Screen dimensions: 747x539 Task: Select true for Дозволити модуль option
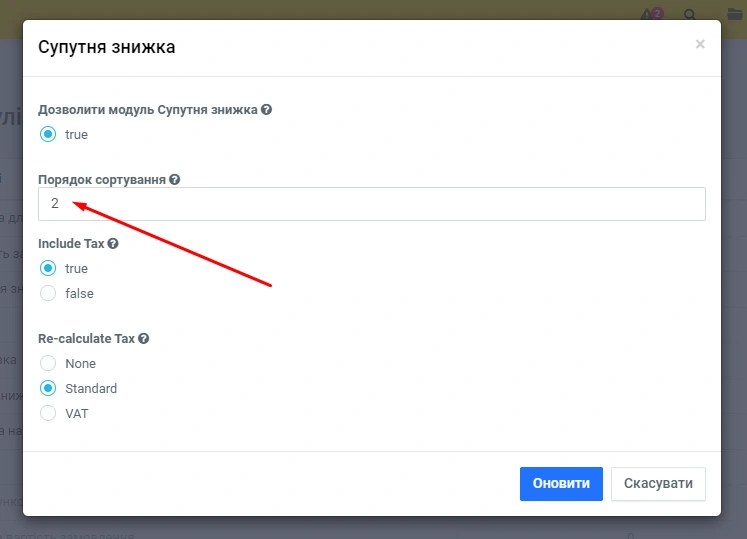[48, 134]
